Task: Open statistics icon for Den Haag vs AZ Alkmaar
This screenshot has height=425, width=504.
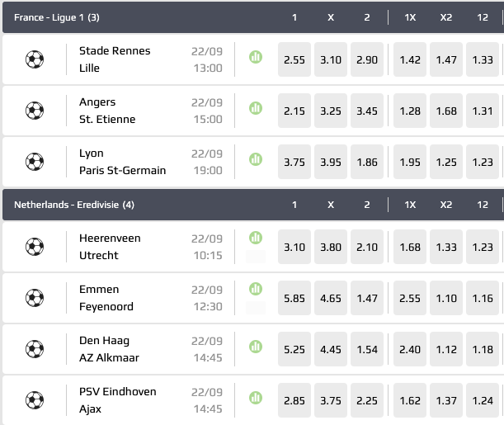Action: [256, 346]
